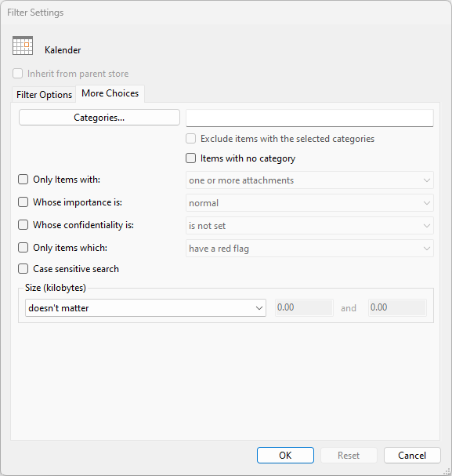This screenshot has height=476, width=452.
Task: Click in the categories text field
Action: click(309, 118)
